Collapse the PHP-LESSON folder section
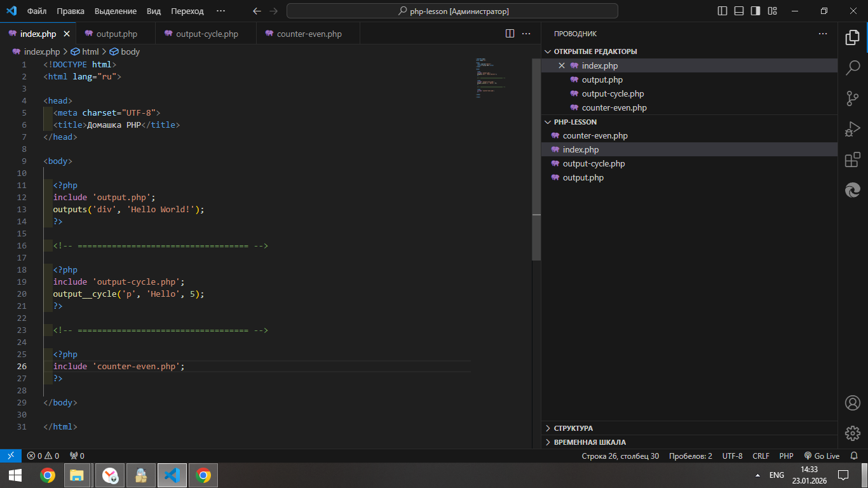The width and height of the screenshot is (868, 488). point(574,122)
